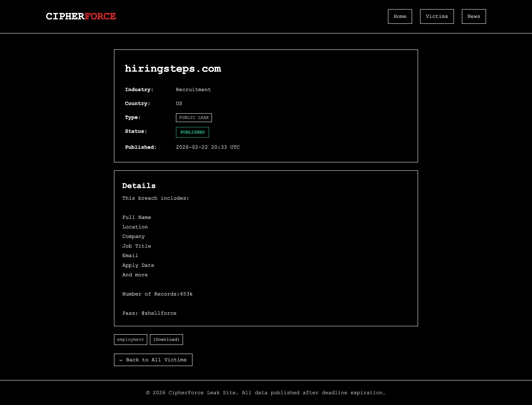Click the published timestamp 2026-02-22
Image resolution: width=532 pixels, height=405 pixels.
[208, 147]
